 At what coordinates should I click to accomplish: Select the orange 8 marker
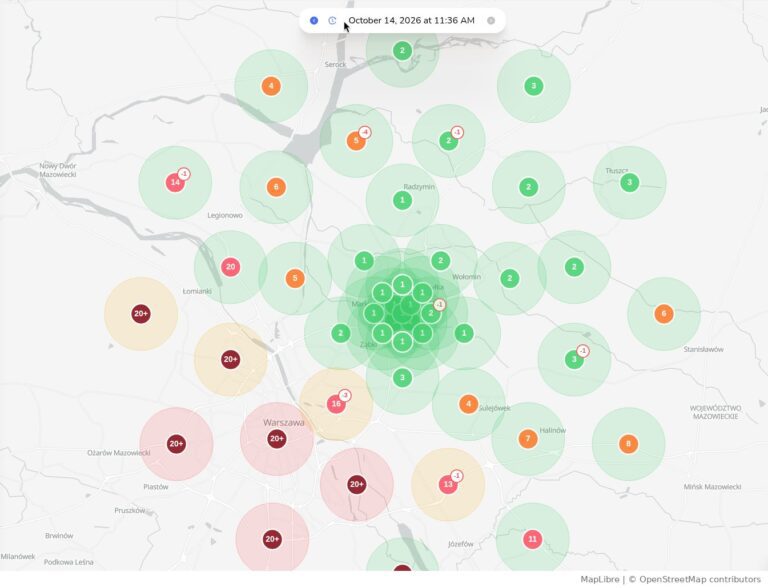point(628,444)
